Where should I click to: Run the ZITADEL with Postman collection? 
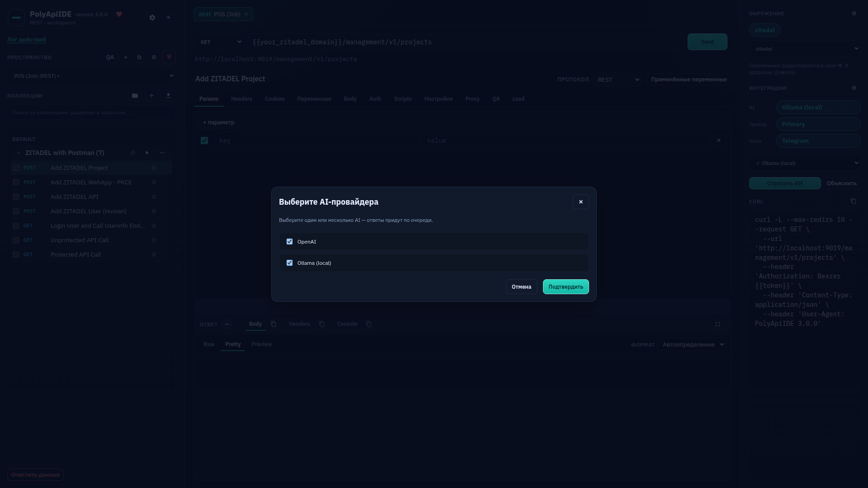[x=147, y=153]
